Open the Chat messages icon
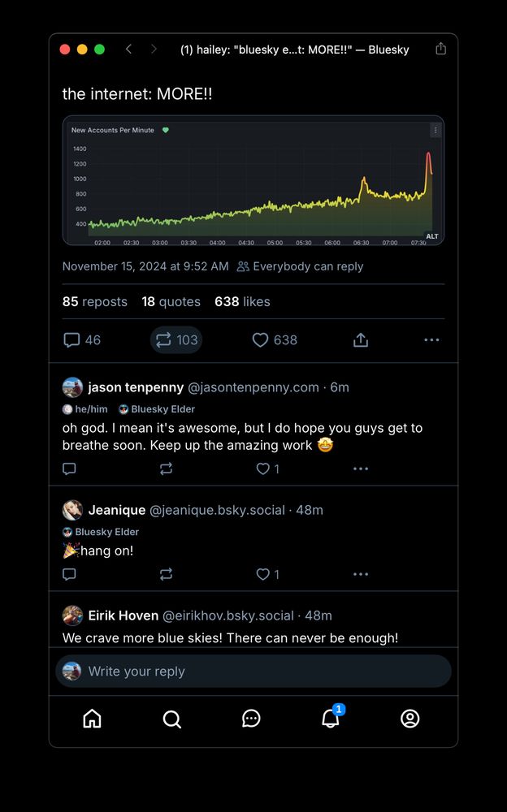Screen dimensions: 507x812 pos(251,719)
